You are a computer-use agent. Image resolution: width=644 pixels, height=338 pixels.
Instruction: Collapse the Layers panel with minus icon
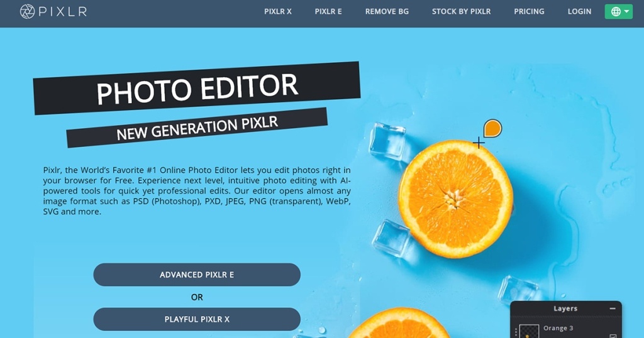(613, 308)
